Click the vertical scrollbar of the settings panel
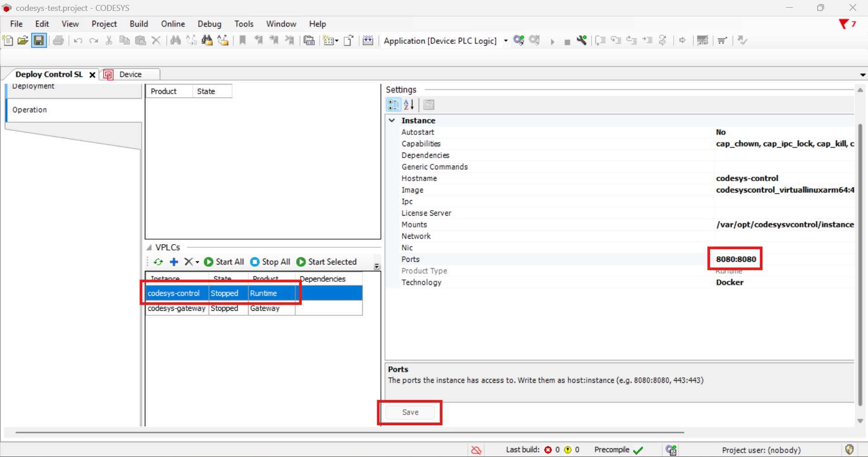868x457 pixels. point(860,263)
